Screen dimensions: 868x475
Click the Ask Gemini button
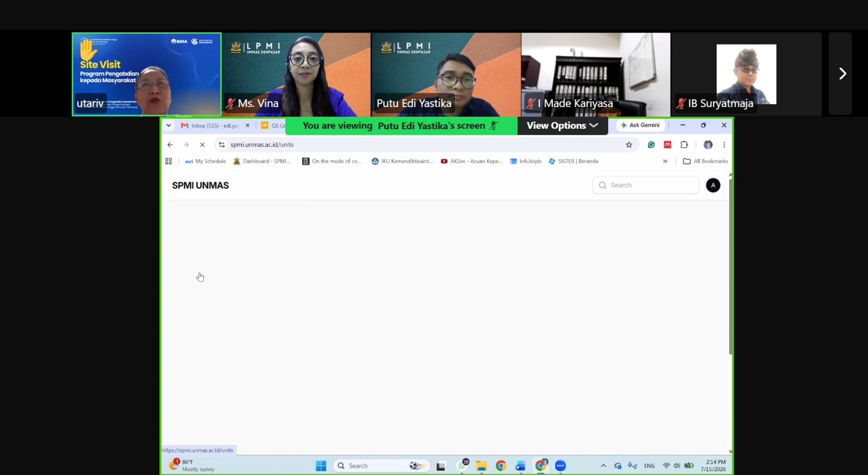pos(641,125)
